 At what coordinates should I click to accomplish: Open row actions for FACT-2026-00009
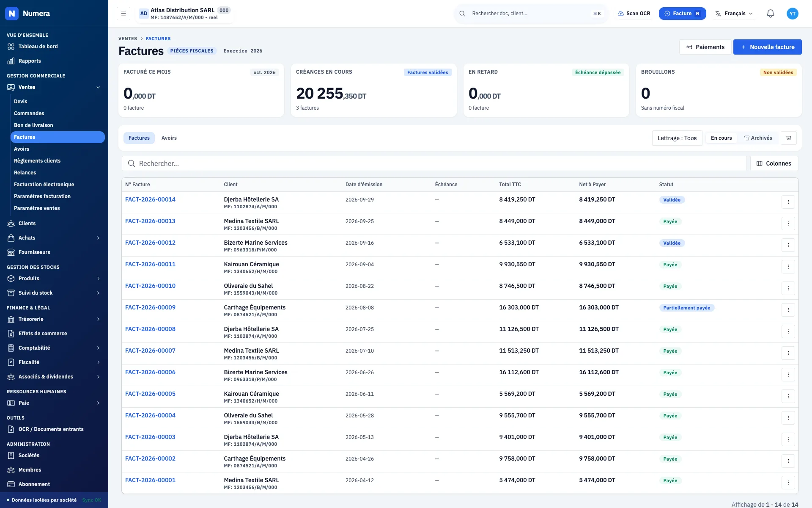click(x=788, y=310)
